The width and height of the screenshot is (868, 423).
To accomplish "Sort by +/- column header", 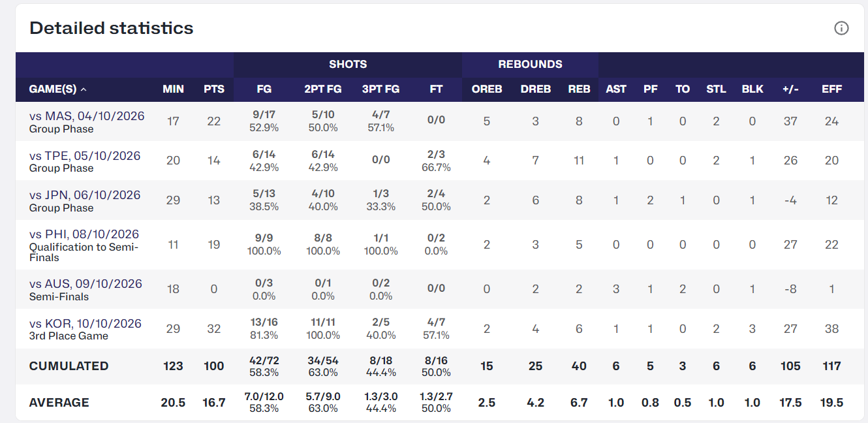I will point(790,89).
